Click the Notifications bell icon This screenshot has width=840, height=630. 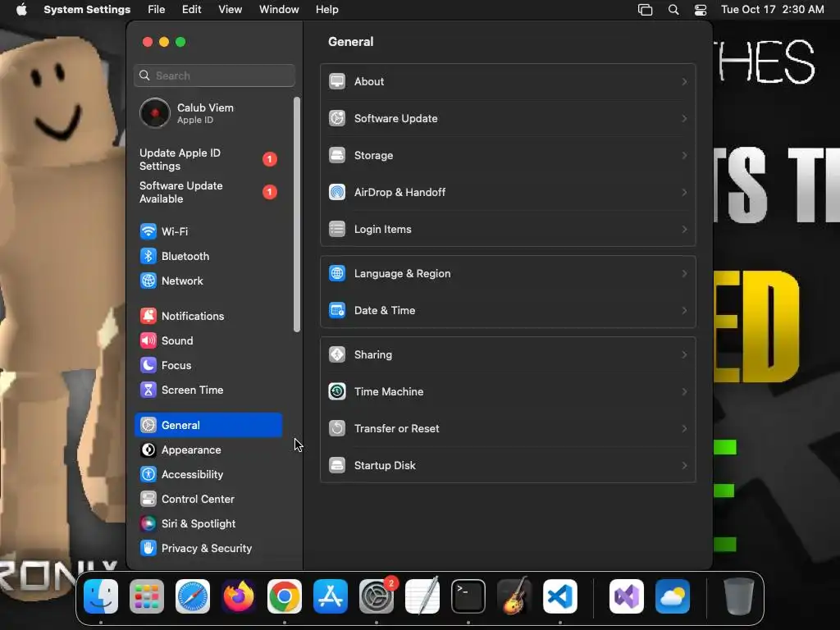(x=148, y=316)
